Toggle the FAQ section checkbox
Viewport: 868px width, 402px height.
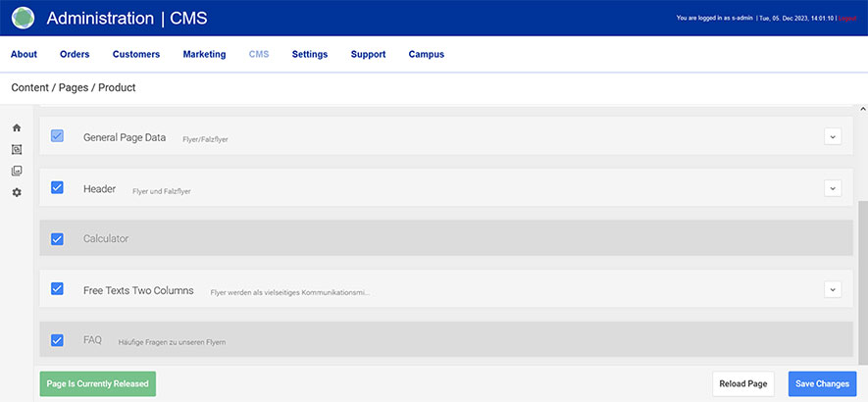(57, 340)
